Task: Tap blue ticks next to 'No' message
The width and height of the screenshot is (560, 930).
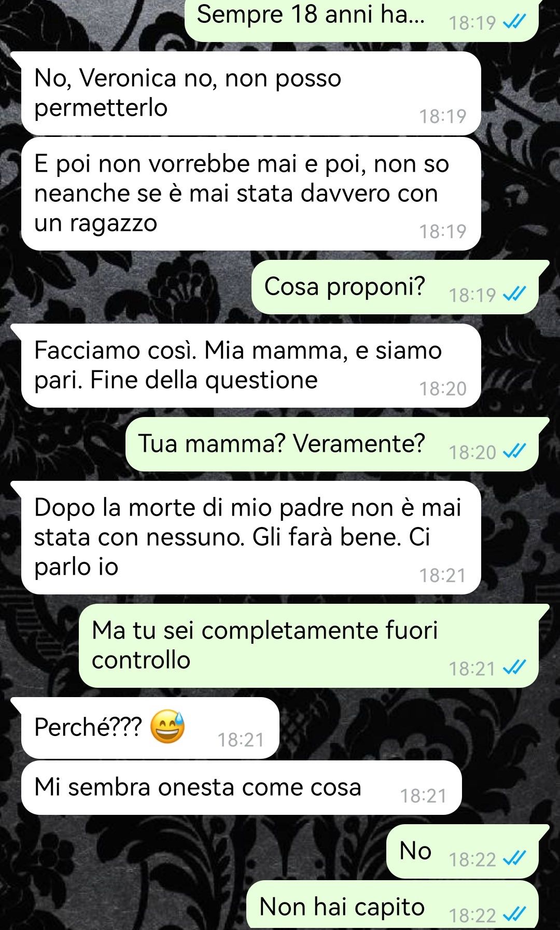Action: pos(514,858)
